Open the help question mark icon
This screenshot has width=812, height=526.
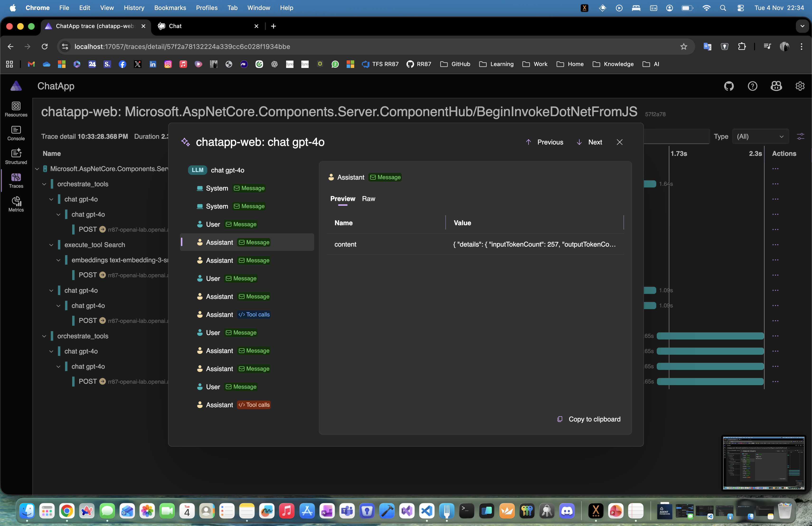(x=752, y=86)
